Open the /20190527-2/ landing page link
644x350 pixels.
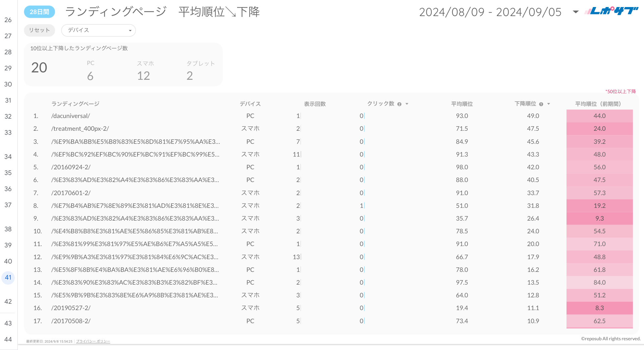[x=71, y=308]
